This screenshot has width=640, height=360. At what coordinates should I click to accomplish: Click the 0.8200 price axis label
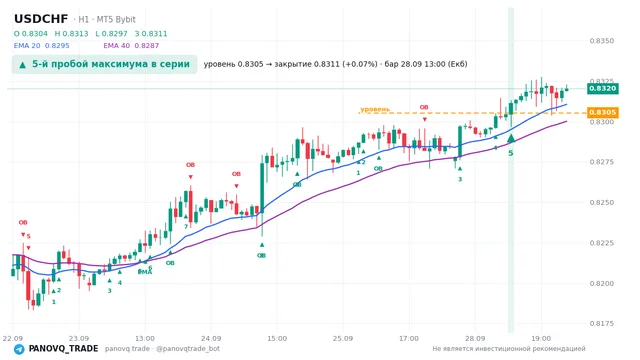point(602,283)
